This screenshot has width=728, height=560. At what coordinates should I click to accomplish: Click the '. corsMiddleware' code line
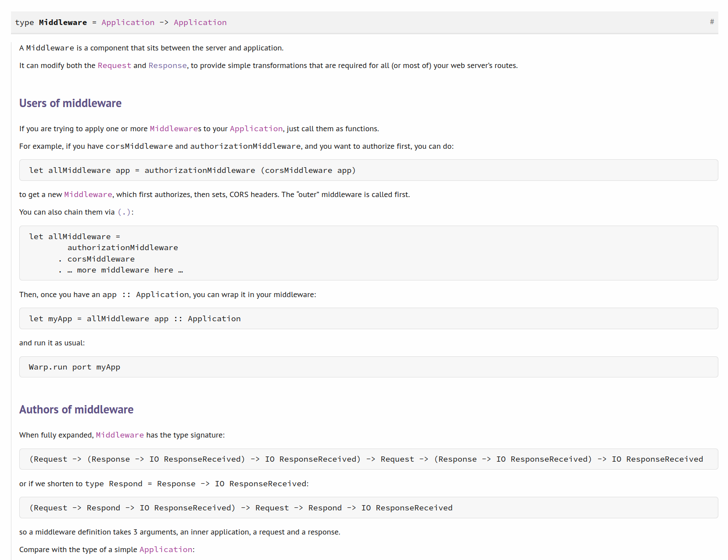coord(97,259)
